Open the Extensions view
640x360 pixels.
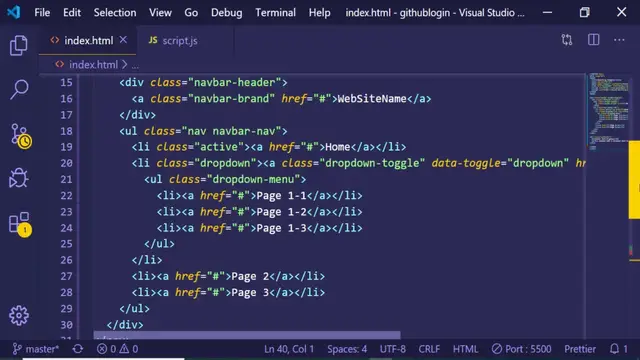[20, 224]
